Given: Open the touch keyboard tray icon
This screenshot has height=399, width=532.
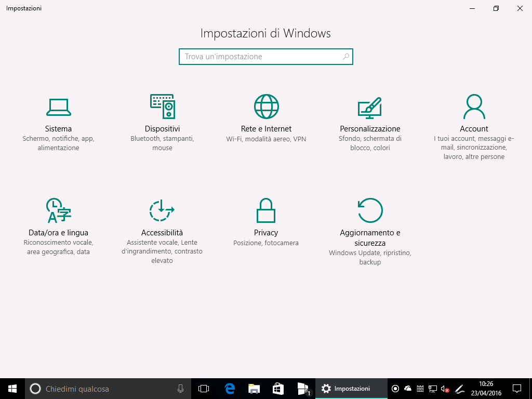Looking at the screenshot, I should pos(420,389).
